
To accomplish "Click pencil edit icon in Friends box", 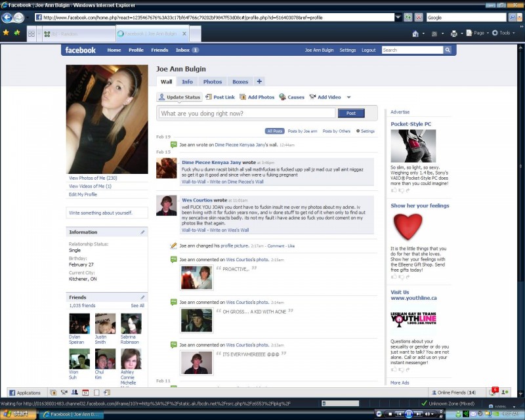I will (142, 297).
